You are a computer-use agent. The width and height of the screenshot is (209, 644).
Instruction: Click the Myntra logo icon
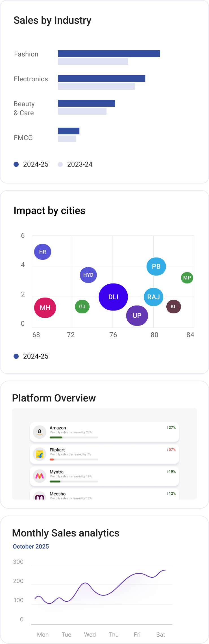[x=40, y=476]
